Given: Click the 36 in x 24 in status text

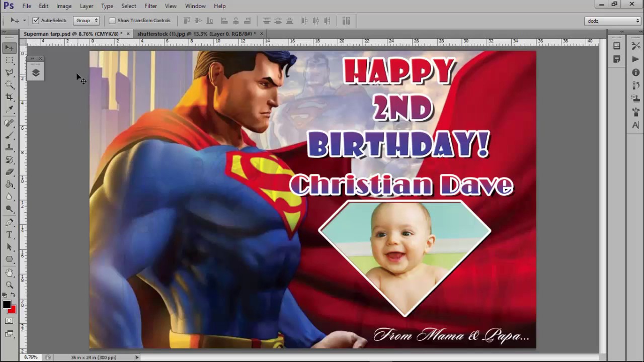Looking at the screenshot, I should tap(94, 357).
